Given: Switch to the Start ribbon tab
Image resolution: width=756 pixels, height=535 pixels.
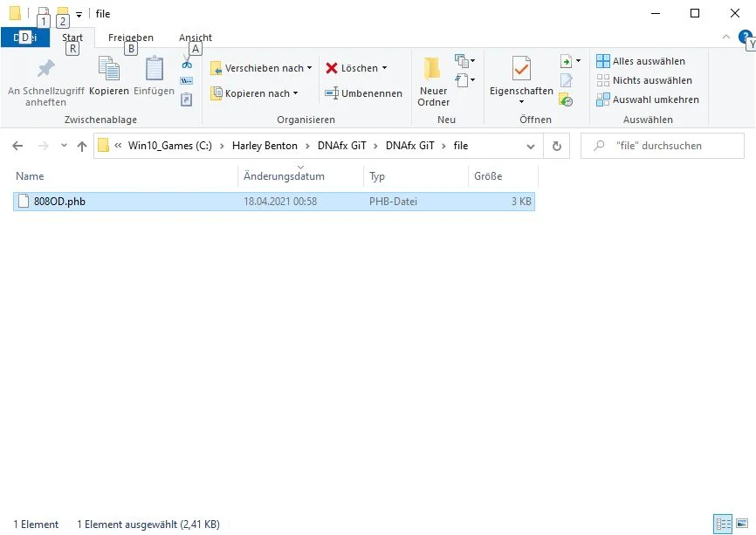Looking at the screenshot, I should 72,38.
